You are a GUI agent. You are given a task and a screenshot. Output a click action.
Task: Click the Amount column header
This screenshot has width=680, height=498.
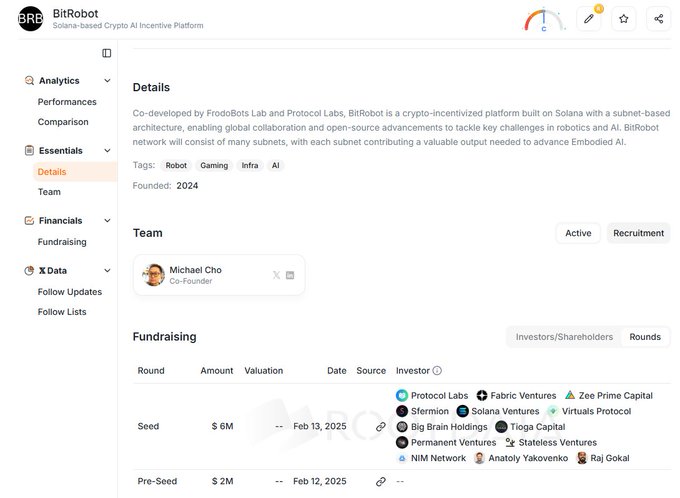217,371
